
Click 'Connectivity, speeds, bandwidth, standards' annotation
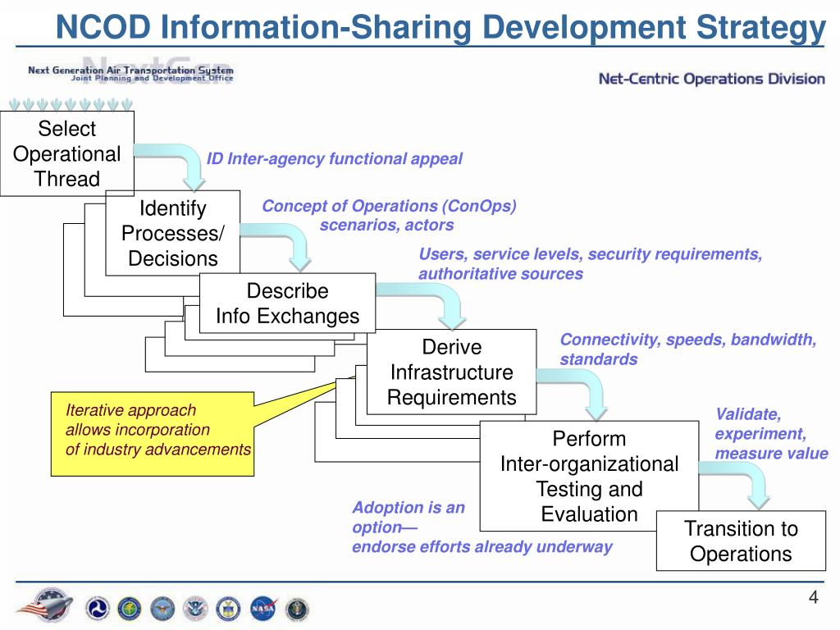[688, 349]
